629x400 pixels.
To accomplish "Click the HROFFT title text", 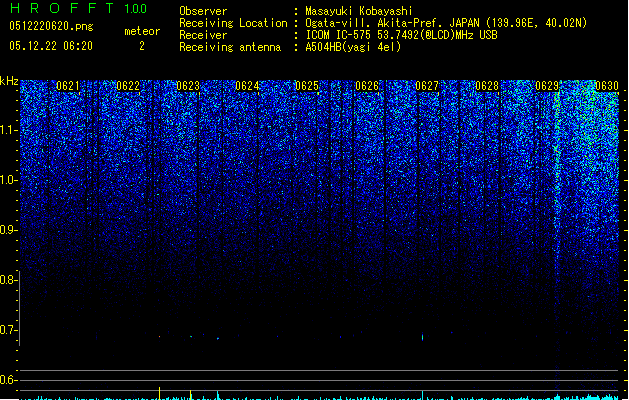I will (62, 8).
